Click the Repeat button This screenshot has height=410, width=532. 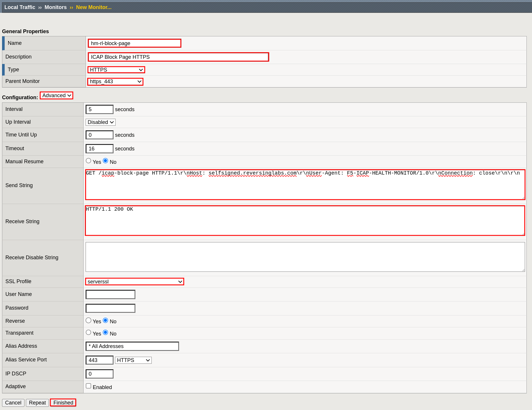tap(37, 402)
